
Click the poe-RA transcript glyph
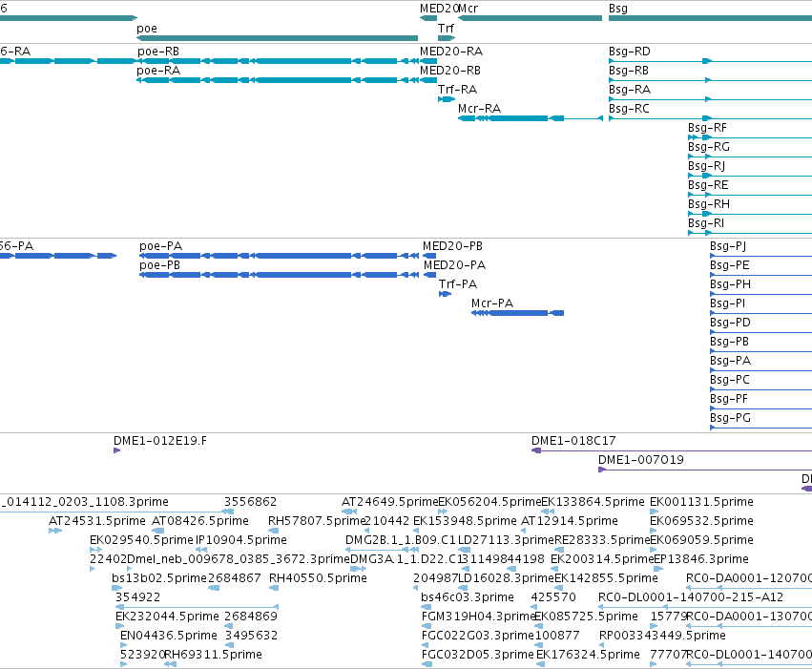277,80
